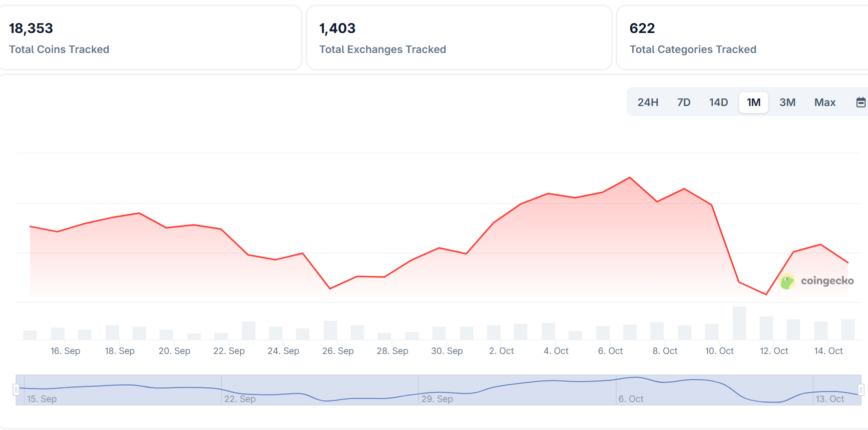Switch chart range to 24H
868x430 pixels.
pyautogui.click(x=648, y=102)
